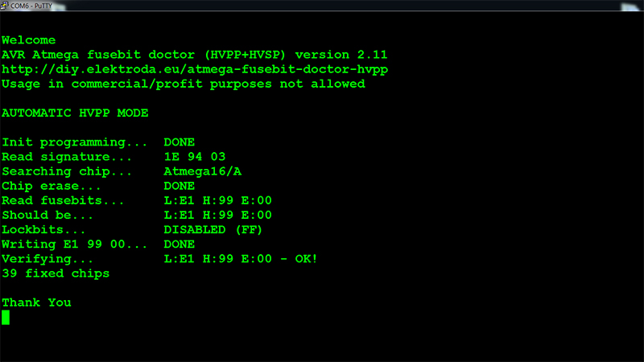Click the green terminal cursor block
Image resolution: width=644 pixels, height=362 pixels.
click(6, 317)
